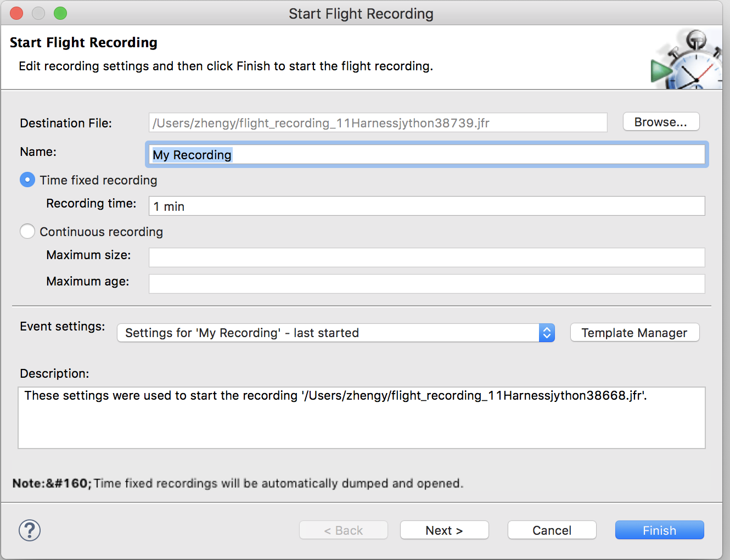Go to the Next wizard page
The height and width of the screenshot is (560, 730).
click(444, 530)
